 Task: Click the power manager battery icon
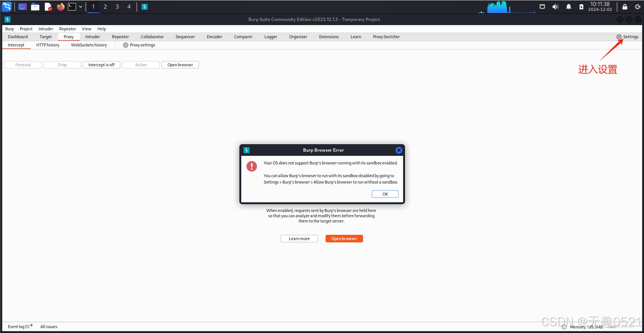coord(581,7)
